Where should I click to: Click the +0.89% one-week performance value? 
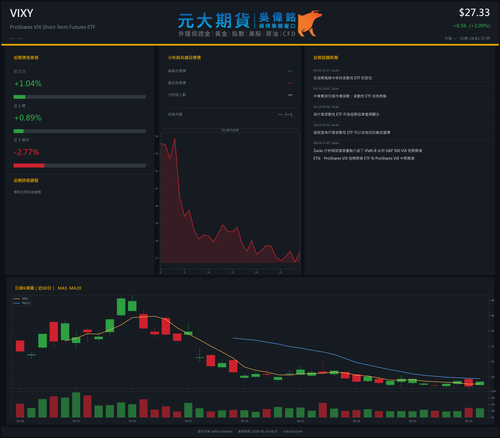(x=28, y=118)
